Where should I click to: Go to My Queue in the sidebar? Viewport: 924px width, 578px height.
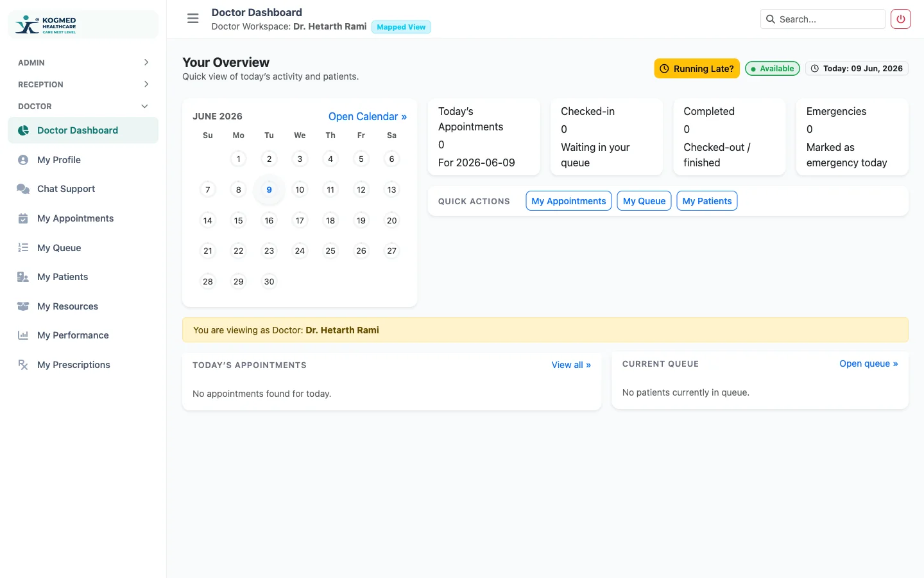(x=83, y=248)
